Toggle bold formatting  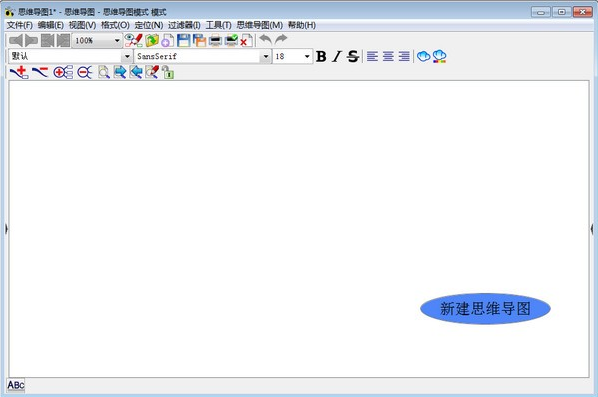(321, 56)
